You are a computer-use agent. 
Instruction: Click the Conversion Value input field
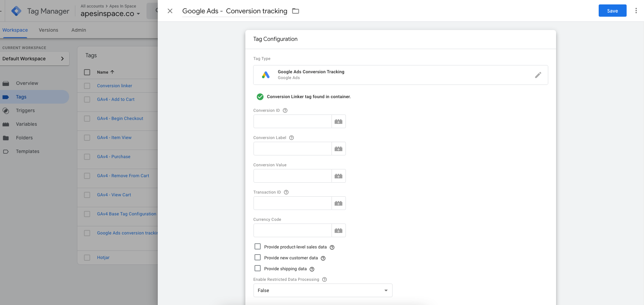[292, 176]
